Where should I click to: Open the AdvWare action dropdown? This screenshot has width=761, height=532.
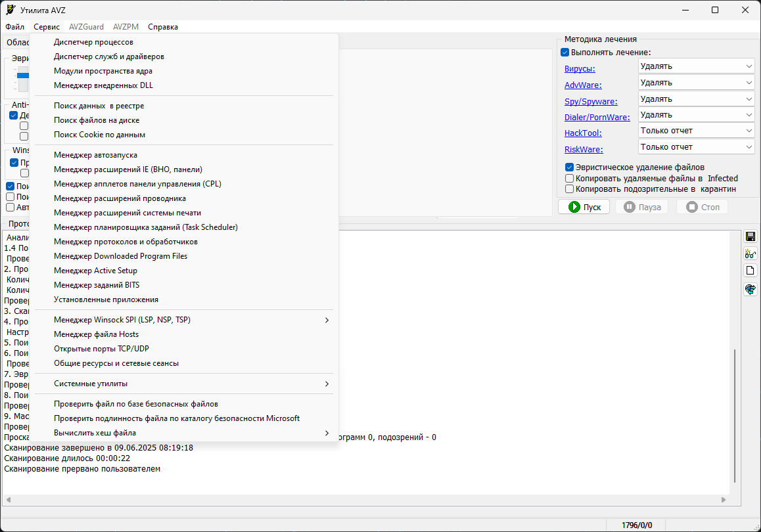point(697,83)
